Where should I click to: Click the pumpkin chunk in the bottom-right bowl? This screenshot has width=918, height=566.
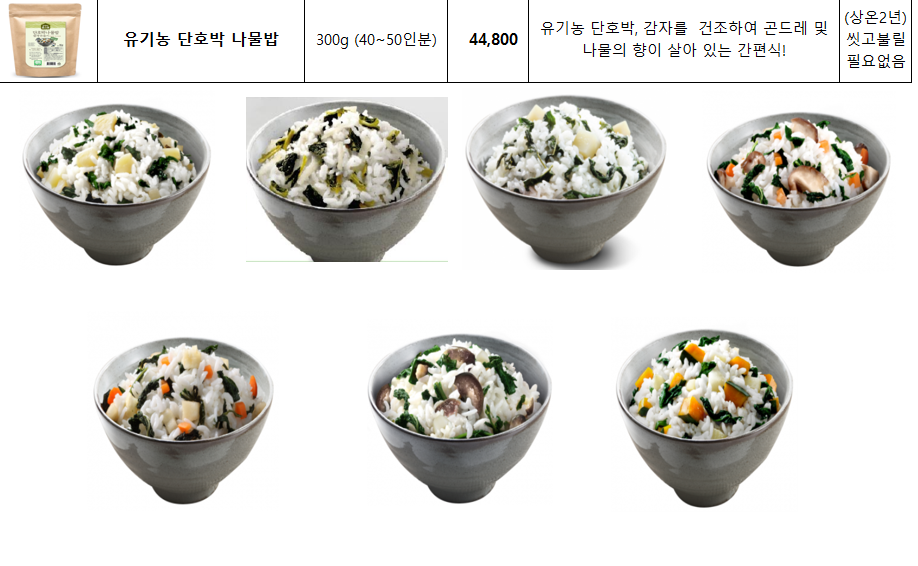click(x=735, y=392)
